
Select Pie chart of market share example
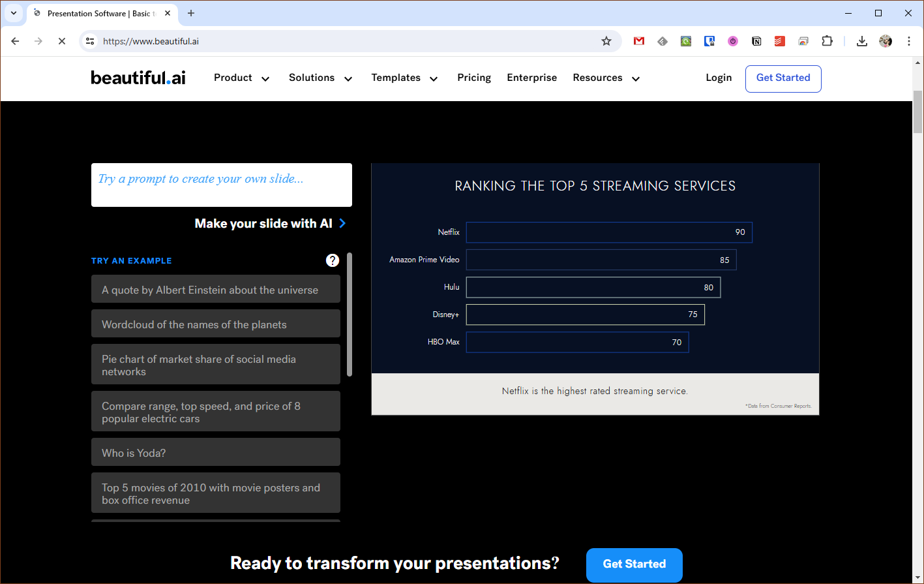[x=216, y=364]
